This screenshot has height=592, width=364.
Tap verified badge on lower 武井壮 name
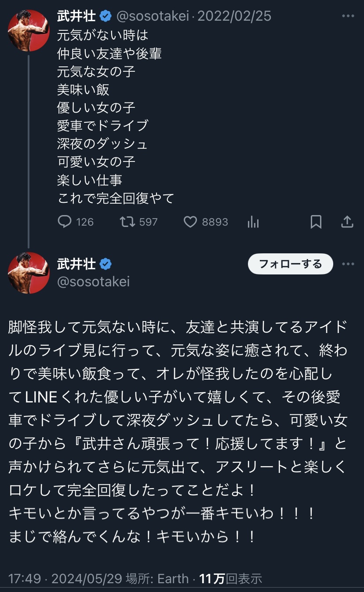pyautogui.click(x=106, y=264)
